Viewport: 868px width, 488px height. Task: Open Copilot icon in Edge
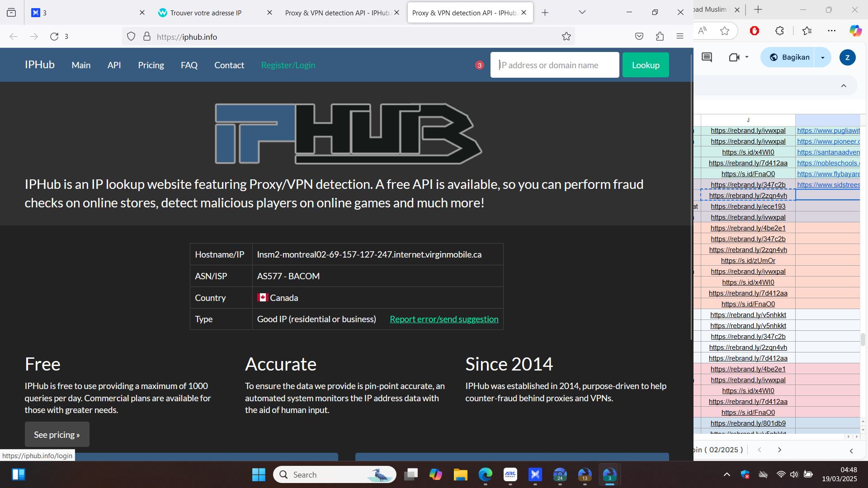tap(855, 31)
